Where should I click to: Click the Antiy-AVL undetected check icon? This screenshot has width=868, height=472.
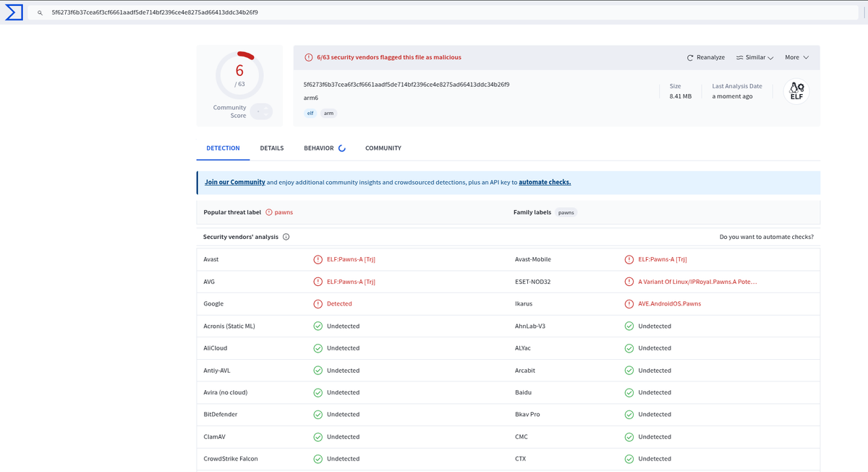pyautogui.click(x=318, y=371)
